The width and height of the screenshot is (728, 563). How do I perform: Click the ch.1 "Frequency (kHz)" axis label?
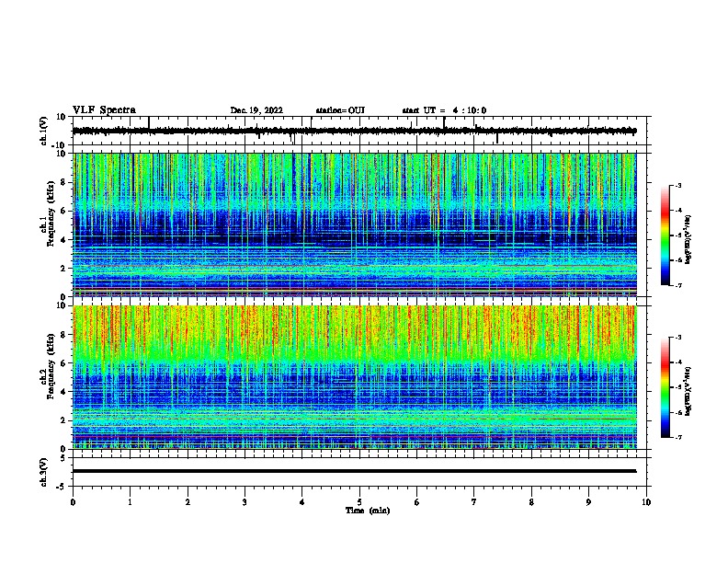pos(51,214)
